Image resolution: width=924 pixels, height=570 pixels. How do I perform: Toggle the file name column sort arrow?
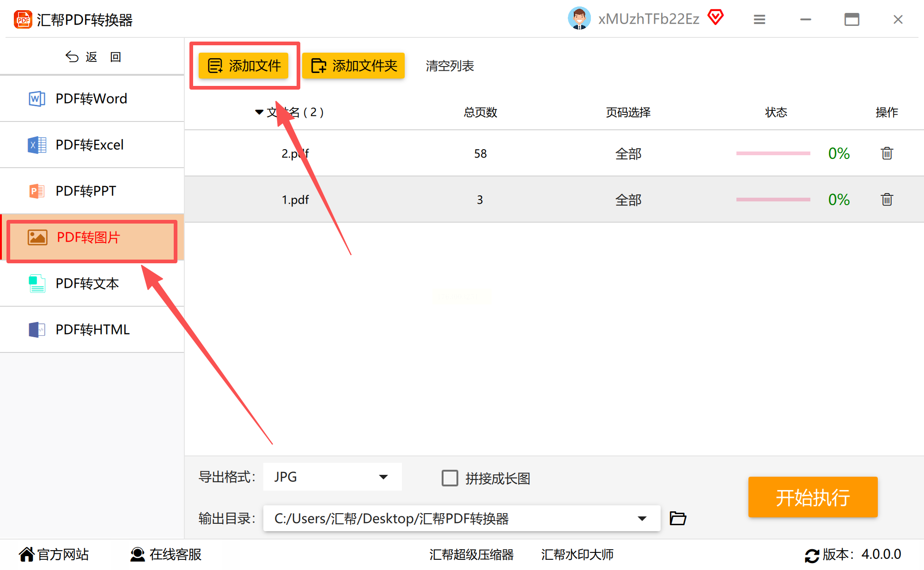(x=259, y=112)
